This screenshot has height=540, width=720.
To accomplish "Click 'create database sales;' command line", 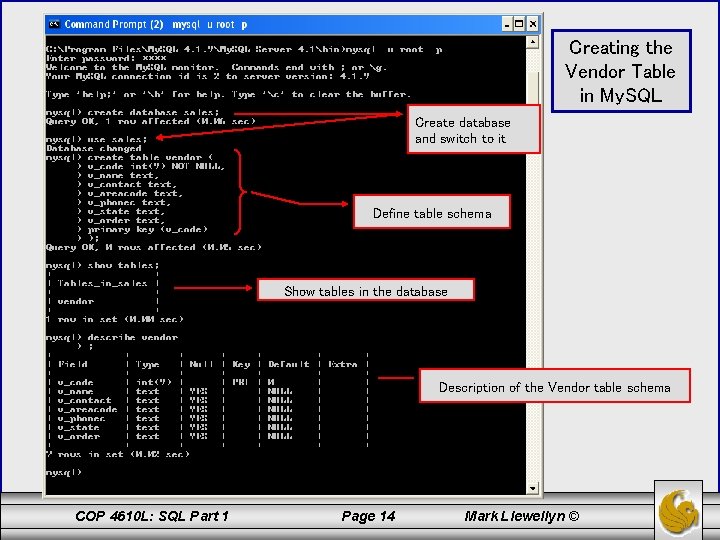I will [x=133, y=112].
